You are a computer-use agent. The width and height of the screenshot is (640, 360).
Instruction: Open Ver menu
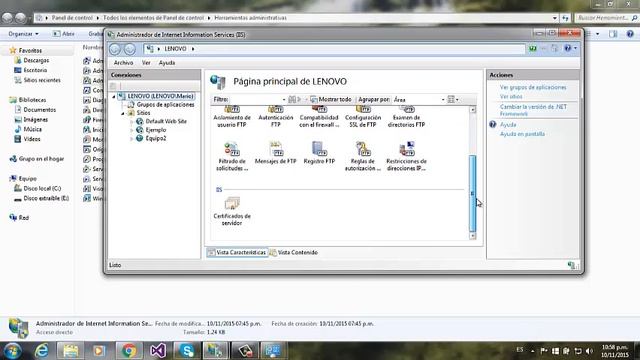146,63
